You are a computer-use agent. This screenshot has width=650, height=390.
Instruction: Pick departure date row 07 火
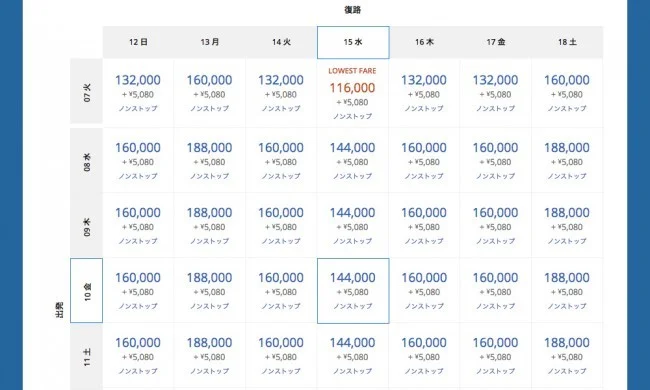pos(87,91)
